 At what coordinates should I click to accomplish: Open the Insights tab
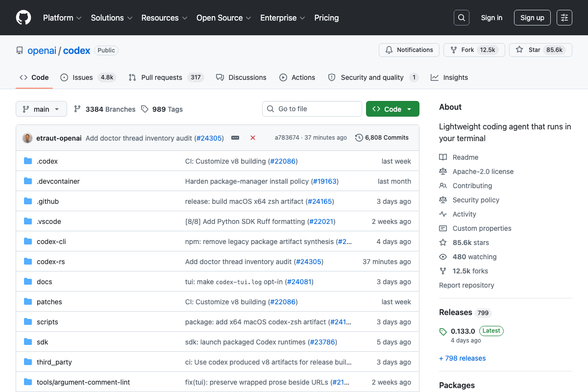(x=449, y=77)
